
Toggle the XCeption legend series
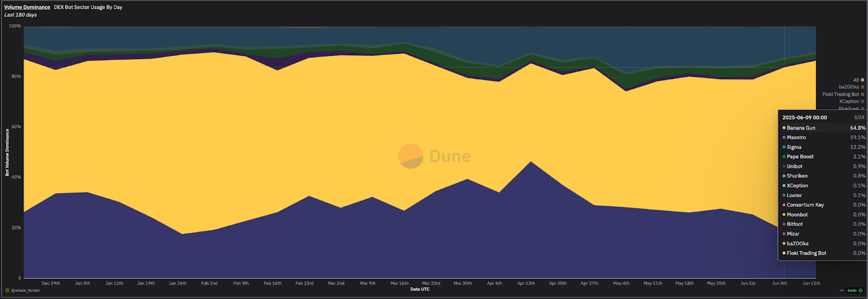[852, 101]
